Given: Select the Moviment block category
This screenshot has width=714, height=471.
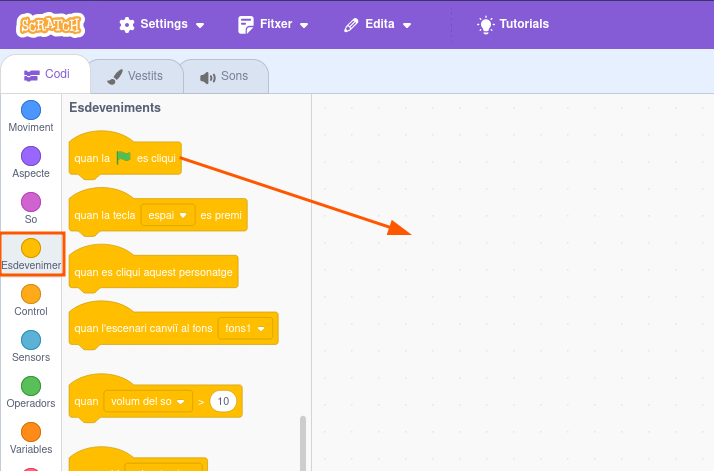Looking at the screenshot, I should pos(31,117).
